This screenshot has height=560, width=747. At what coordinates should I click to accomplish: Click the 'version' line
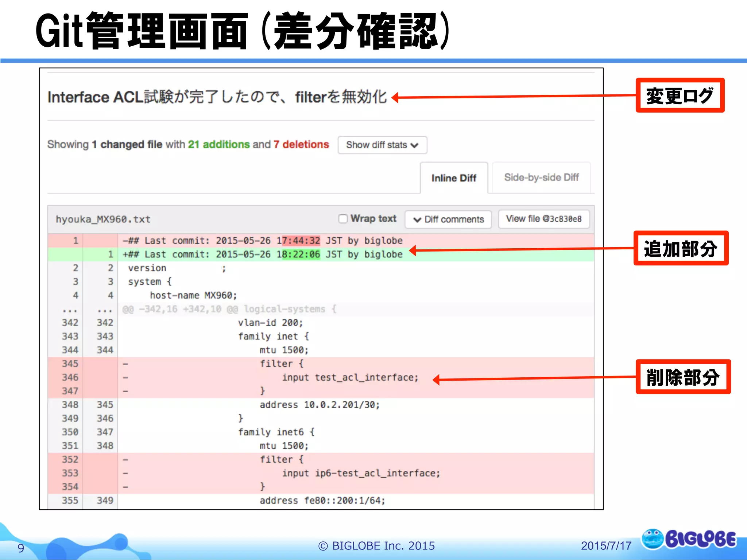[x=321, y=268]
